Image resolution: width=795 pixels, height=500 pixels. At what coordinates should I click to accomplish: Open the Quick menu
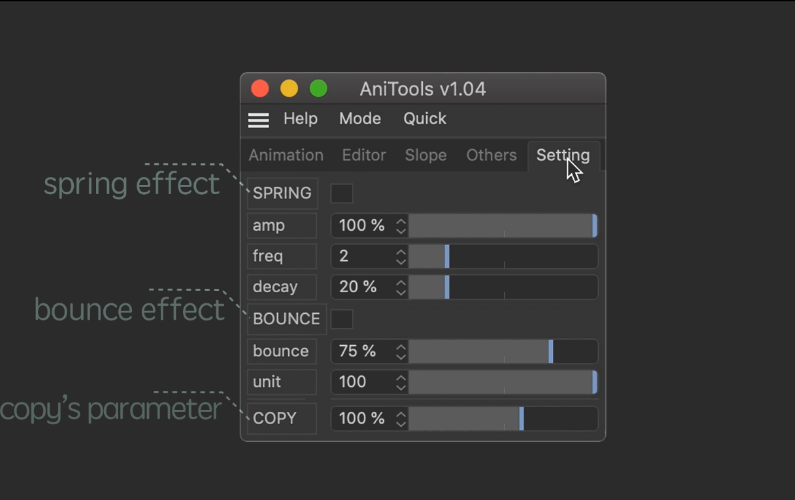[x=425, y=119]
